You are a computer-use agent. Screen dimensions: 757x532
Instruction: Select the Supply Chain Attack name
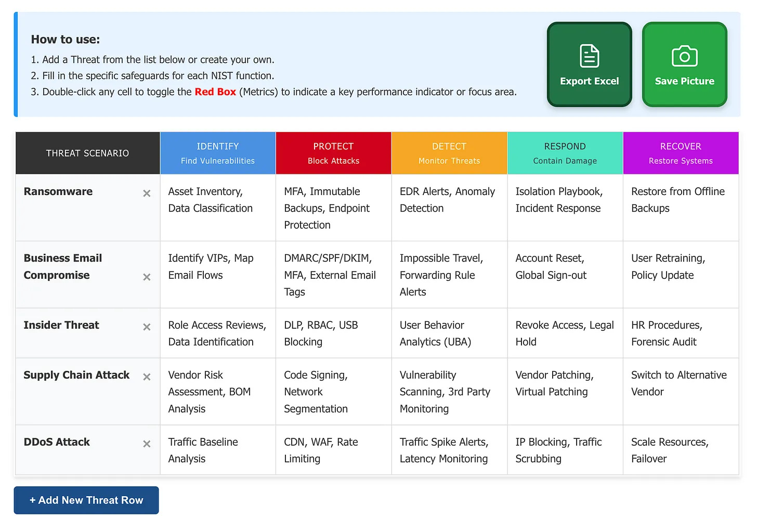(76, 375)
